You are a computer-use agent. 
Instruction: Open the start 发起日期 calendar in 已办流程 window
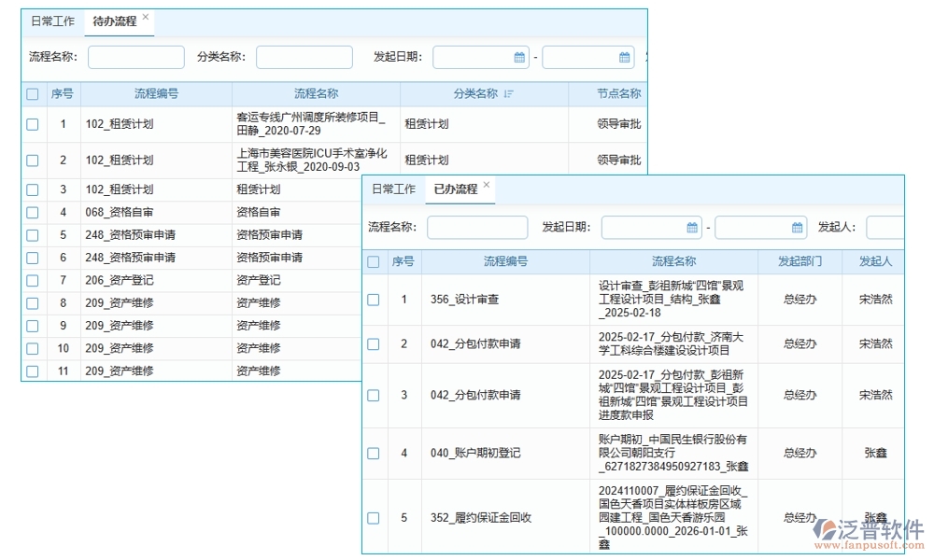[x=689, y=227]
